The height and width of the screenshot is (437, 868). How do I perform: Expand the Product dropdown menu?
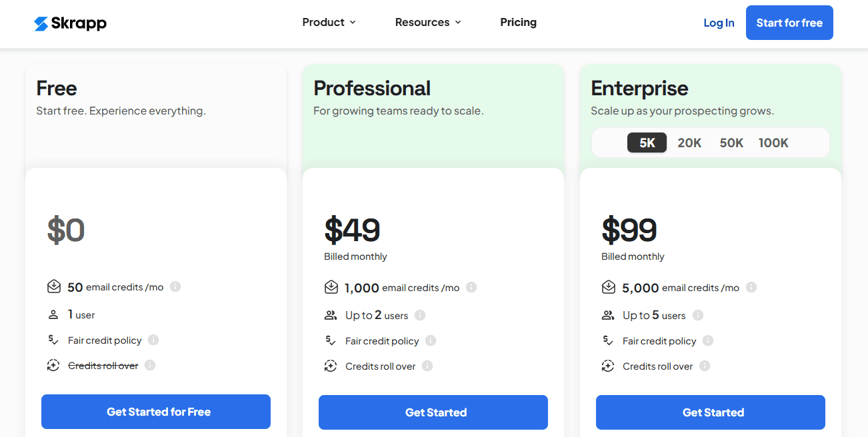click(329, 22)
